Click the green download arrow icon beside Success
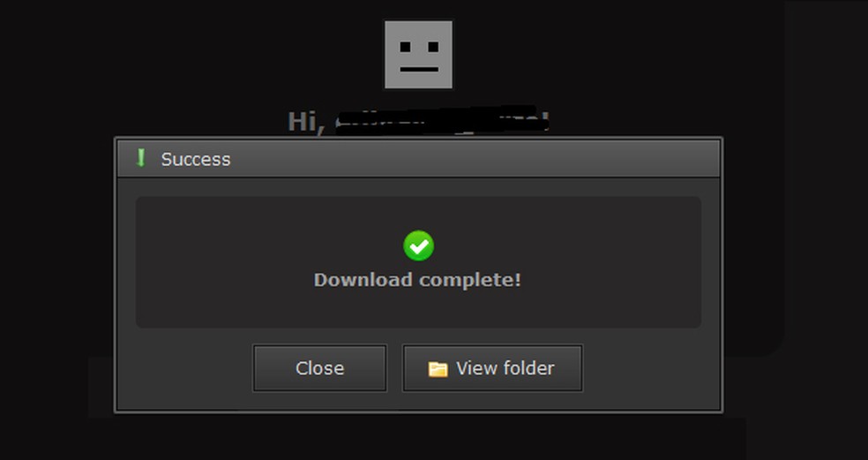868x460 pixels. click(x=140, y=159)
